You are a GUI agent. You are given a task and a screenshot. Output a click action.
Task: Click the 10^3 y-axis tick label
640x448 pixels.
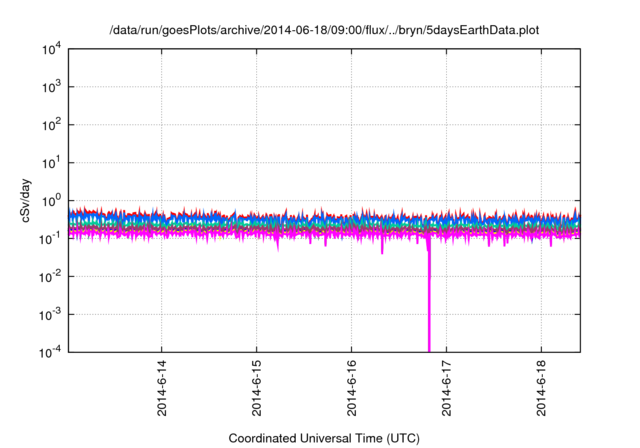coord(52,87)
